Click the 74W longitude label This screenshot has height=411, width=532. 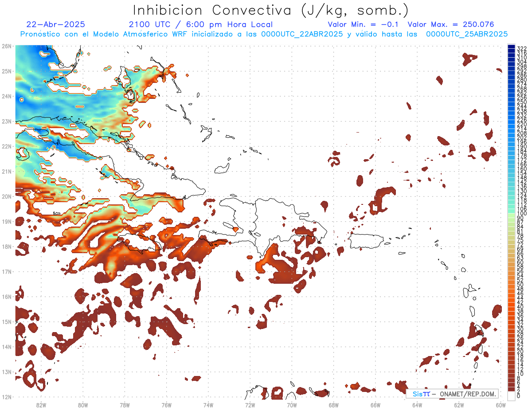tap(208, 405)
